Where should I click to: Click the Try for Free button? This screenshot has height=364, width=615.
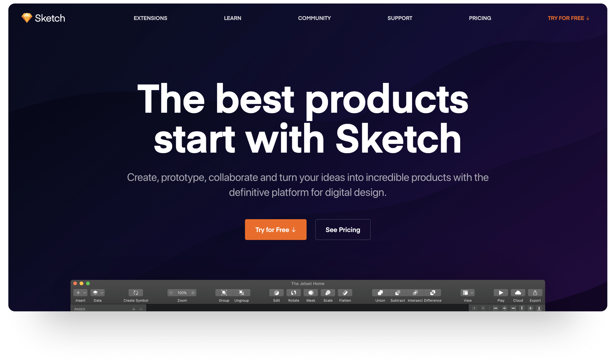276,230
